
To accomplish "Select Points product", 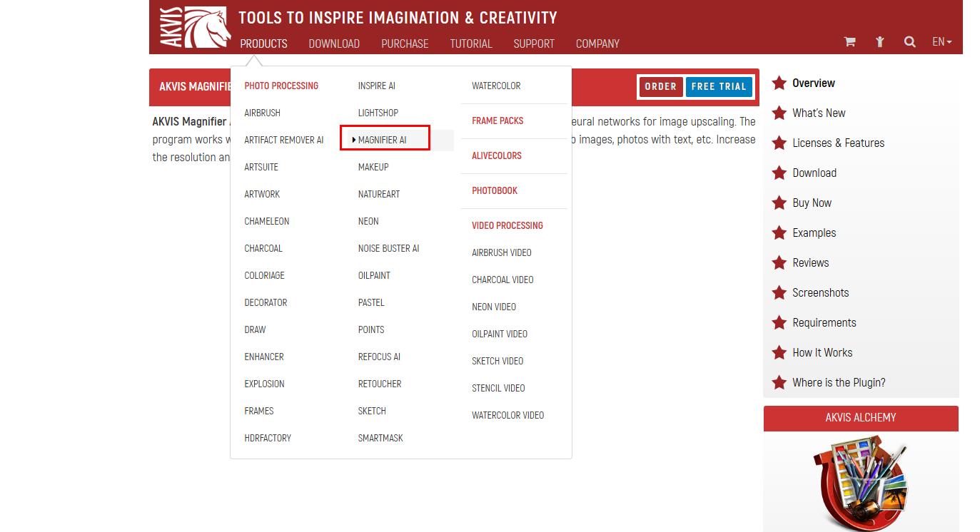I will pyautogui.click(x=371, y=329).
